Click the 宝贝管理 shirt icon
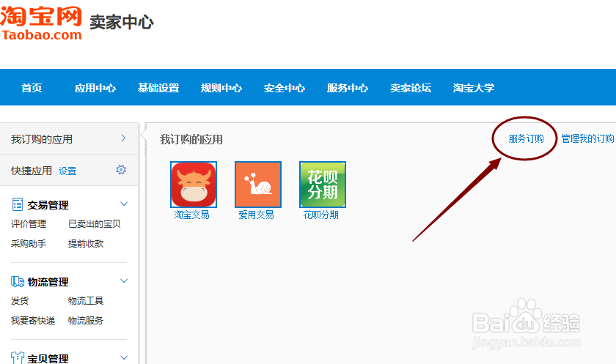 click(18, 357)
